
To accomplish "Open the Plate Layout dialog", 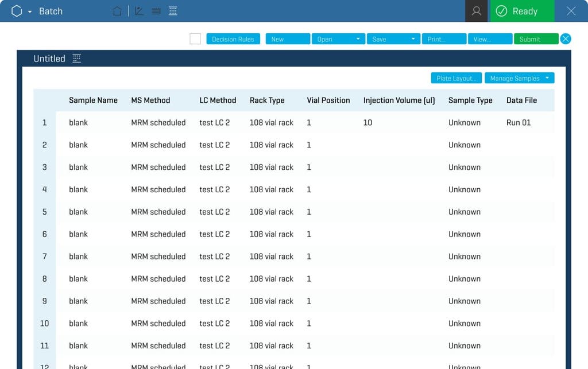I will (456, 77).
